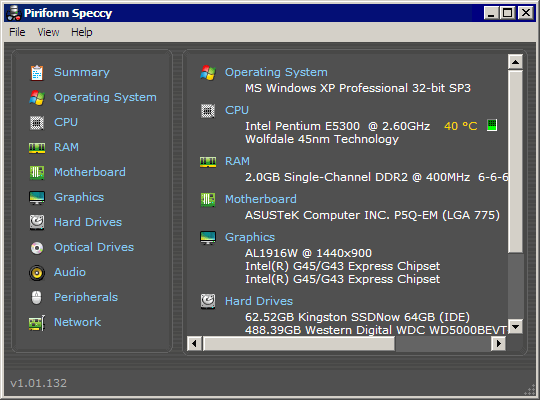The image size is (540, 400).
Task: Click the horizontal scrollbar left arrow
Action: point(194,343)
